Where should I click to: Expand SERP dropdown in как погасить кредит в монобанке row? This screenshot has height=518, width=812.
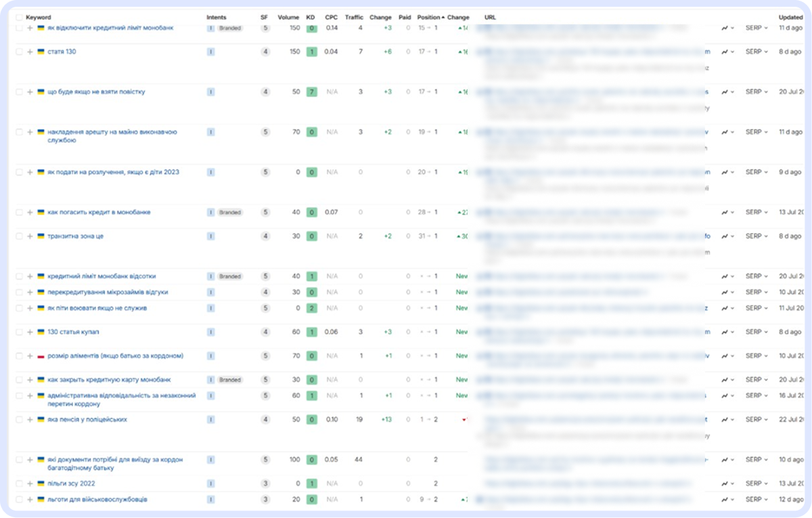coord(756,213)
